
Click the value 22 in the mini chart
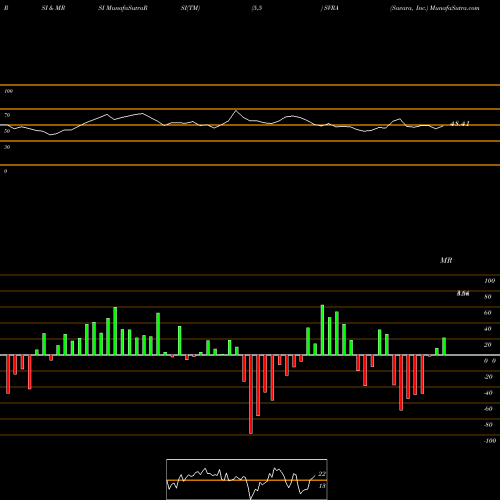coord(322,474)
